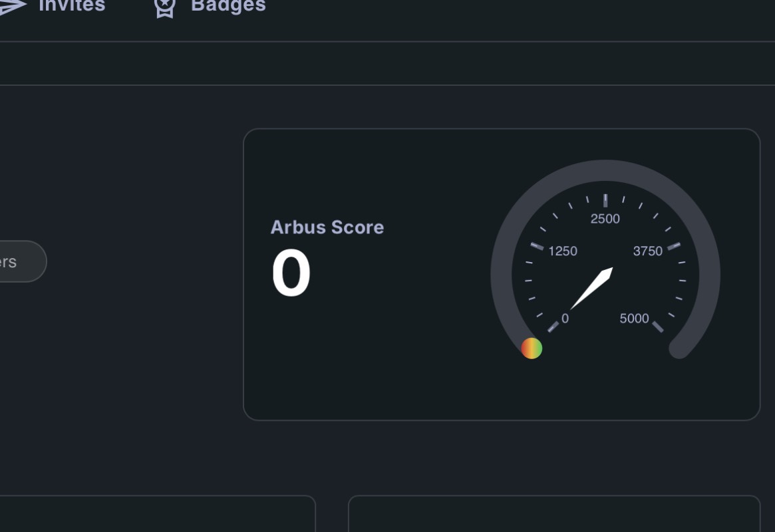Click the gradient-colored dot on the gauge
This screenshot has height=532, width=775.
click(x=532, y=348)
